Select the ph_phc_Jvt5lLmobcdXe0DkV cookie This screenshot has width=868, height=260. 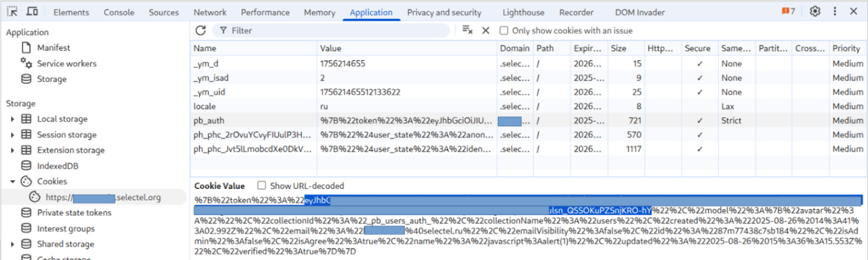click(x=529, y=149)
